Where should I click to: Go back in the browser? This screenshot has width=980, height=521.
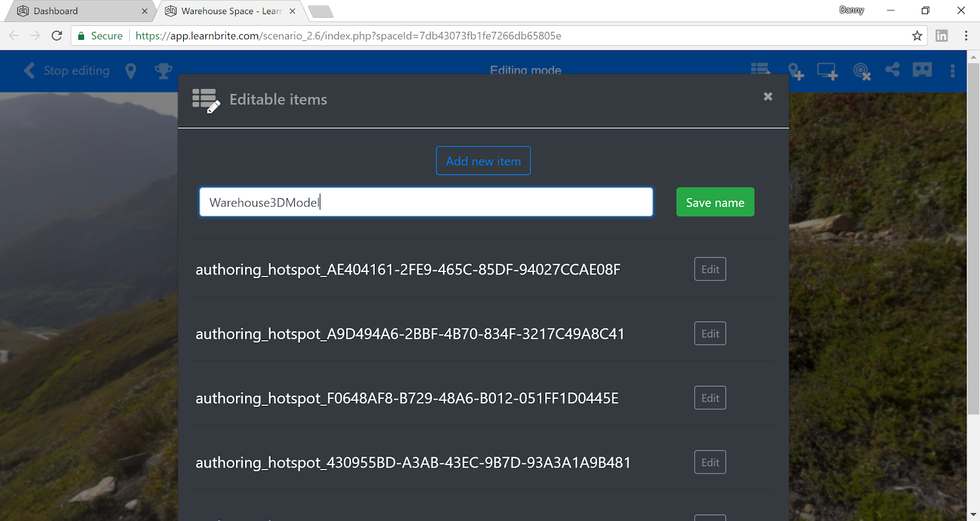pos(14,36)
